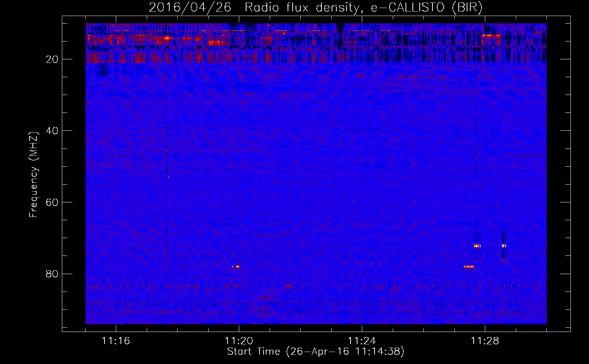Click the '80' frequency tick label

[x=52, y=274]
